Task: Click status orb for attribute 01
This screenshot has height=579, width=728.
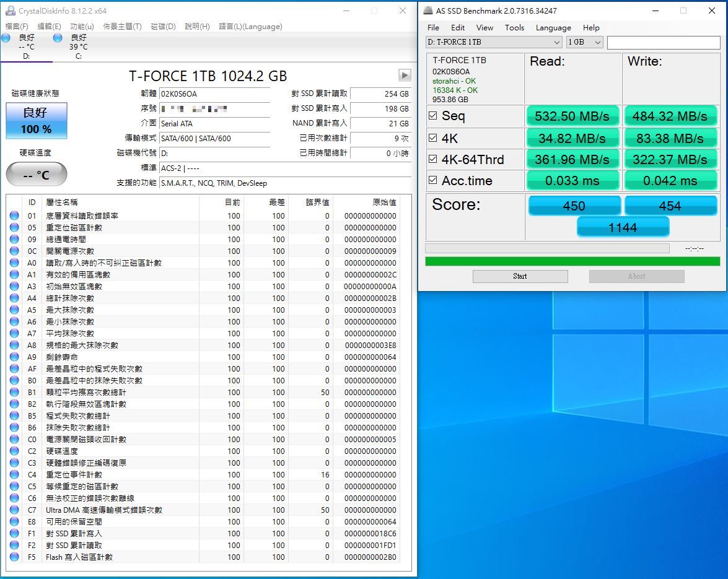Action: click(14, 215)
